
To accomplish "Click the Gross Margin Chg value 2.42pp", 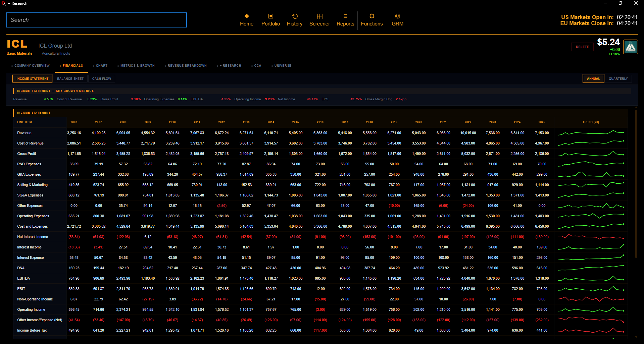I will pos(401,99).
